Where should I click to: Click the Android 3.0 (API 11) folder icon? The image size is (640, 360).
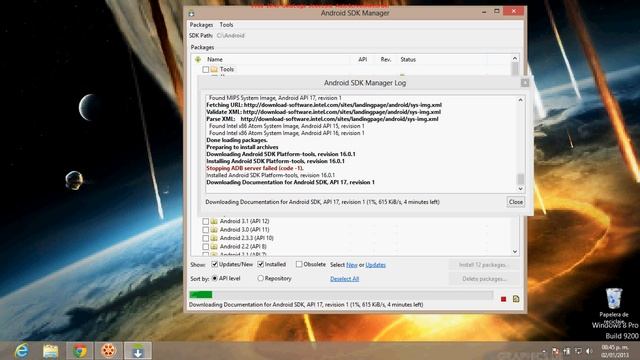click(214, 230)
